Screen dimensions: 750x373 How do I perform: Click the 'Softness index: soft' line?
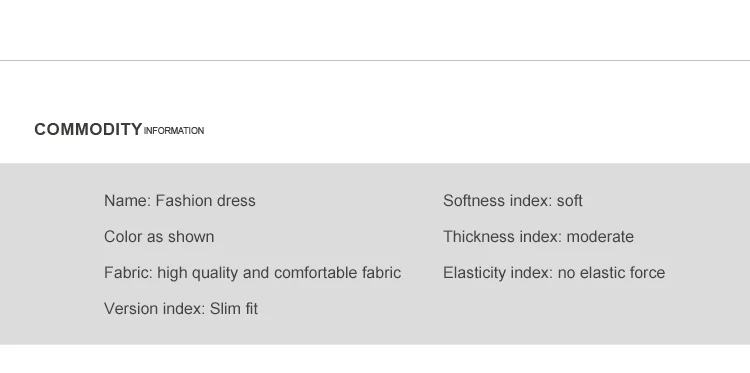click(x=513, y=201)
